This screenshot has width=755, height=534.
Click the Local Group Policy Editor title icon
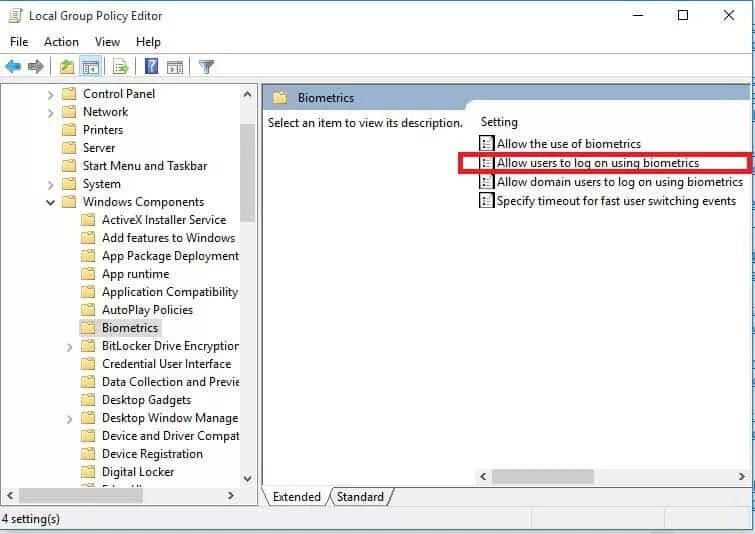coord(15,15)
